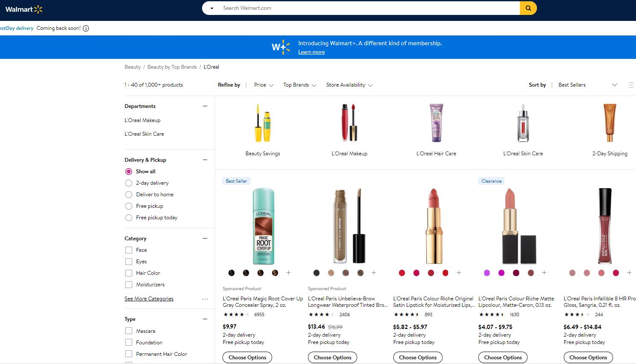Click Choose Options for Magic Root Cover Up
This screenshot has width=636, height=364.
point(247,357)
